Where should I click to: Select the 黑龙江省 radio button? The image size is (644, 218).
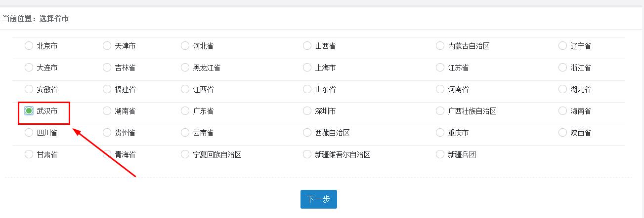pyautogui.click(x=185, y=68)
